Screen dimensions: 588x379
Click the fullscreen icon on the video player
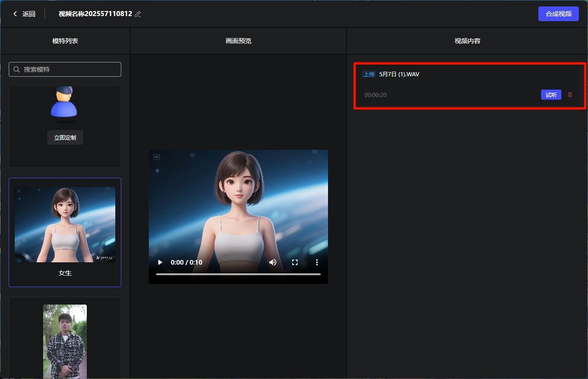[295, 262]
